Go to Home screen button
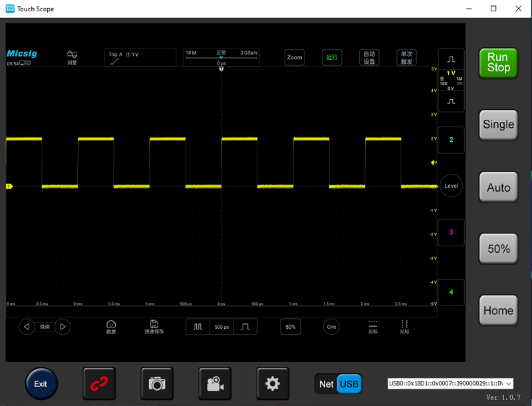 (x=498, y=310)
